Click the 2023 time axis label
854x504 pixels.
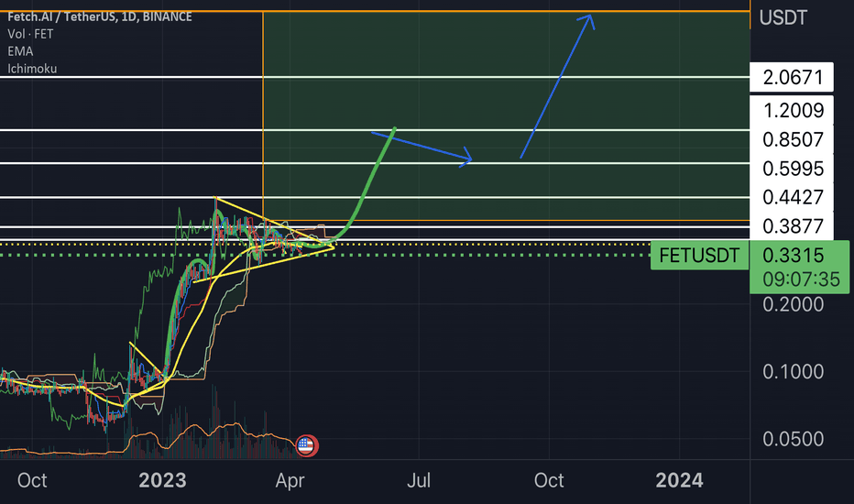162,480
